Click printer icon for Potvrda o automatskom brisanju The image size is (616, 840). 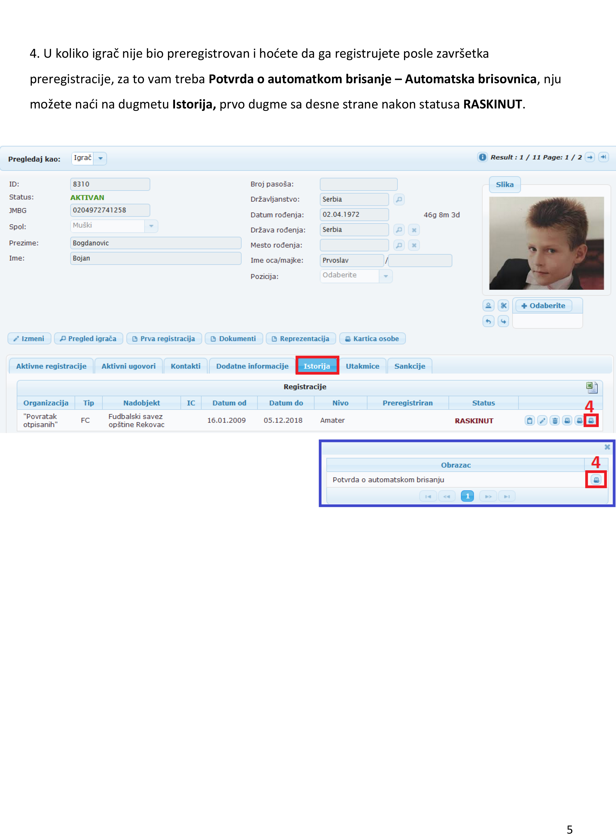coord(596,480)
